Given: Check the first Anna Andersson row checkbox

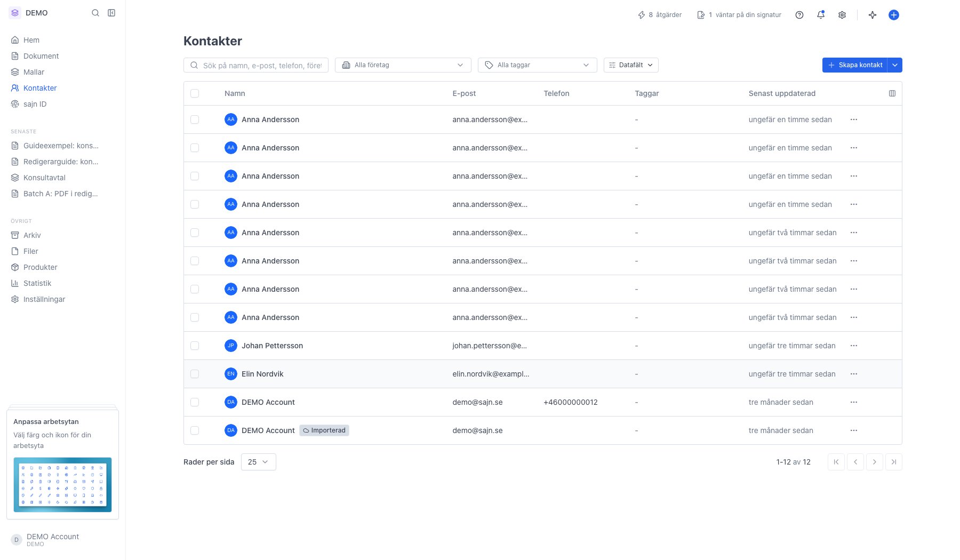Looking at the screenshot, I should coord(195,119).
